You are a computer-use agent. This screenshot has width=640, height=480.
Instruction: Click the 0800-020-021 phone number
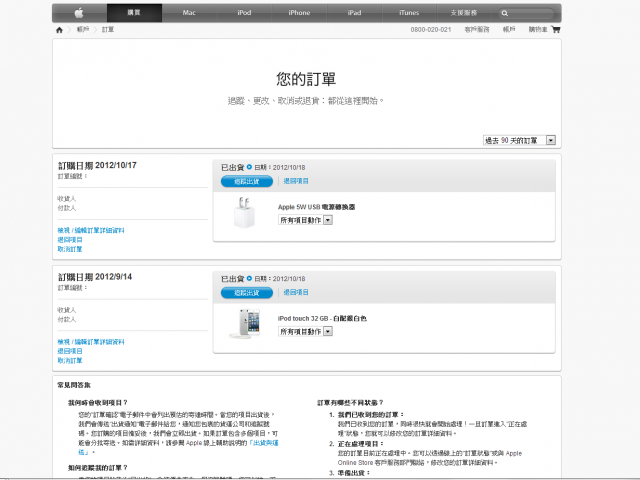tap(431, 29)
